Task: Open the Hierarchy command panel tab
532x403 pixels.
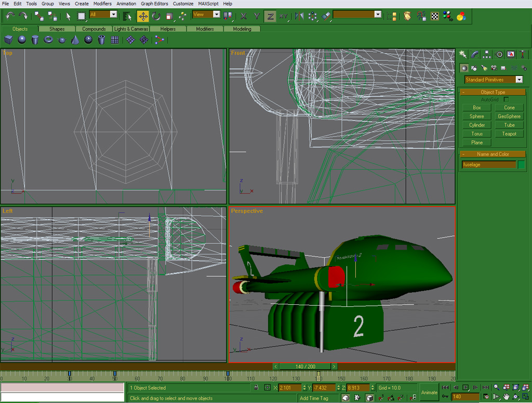Action: (x=486, y=54)
